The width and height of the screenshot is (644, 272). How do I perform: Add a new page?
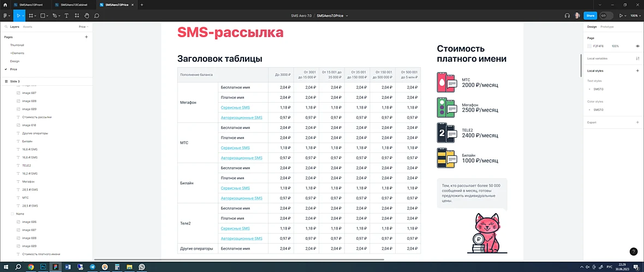tap(86, 37)
